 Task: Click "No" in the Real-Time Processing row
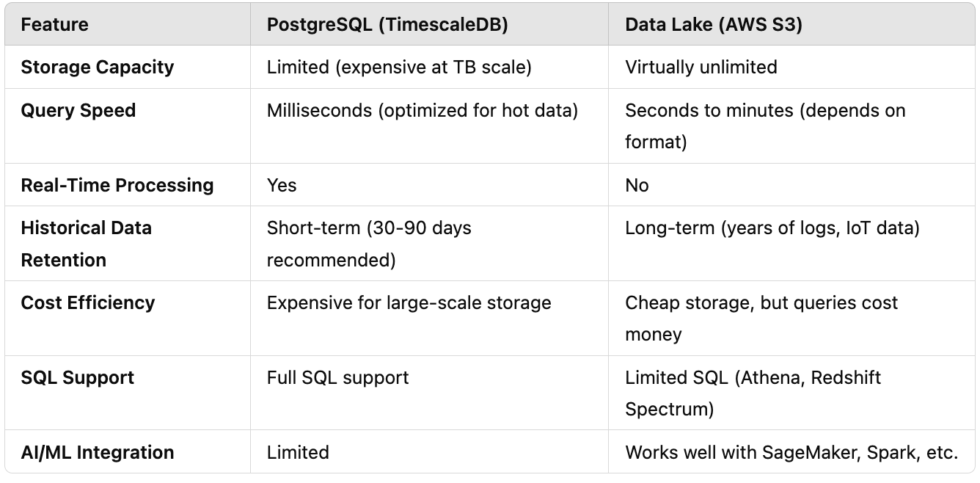(637, 185)
